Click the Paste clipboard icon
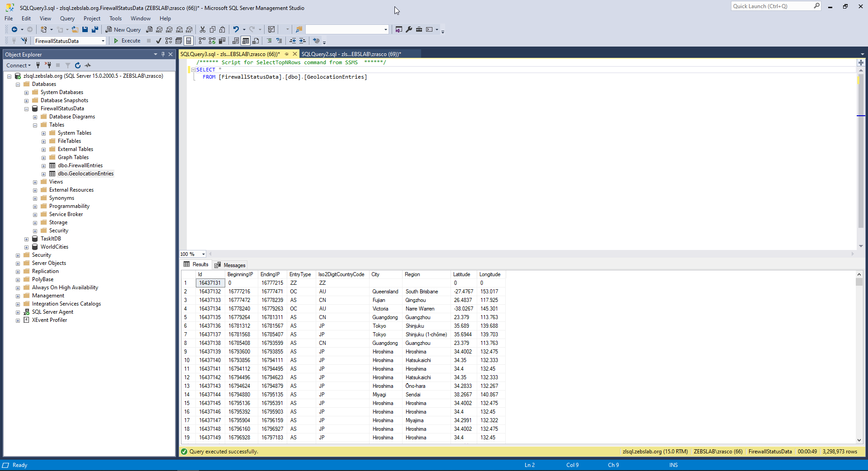 pos(222,29)
